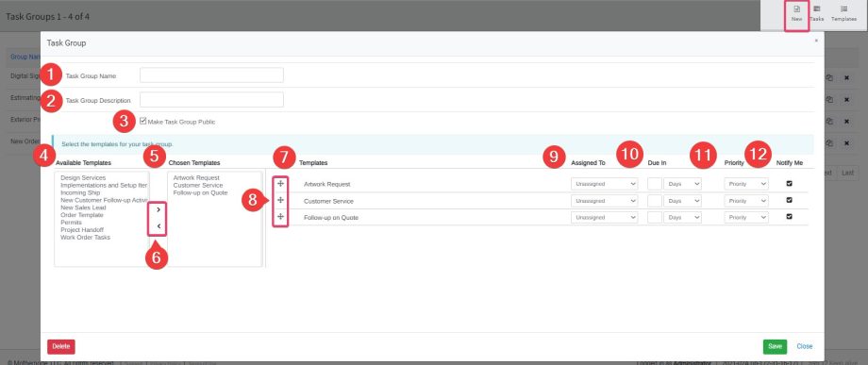Uncheck Notify Me for Artwork Request
The image size is (868, 365).
[790, 184]
